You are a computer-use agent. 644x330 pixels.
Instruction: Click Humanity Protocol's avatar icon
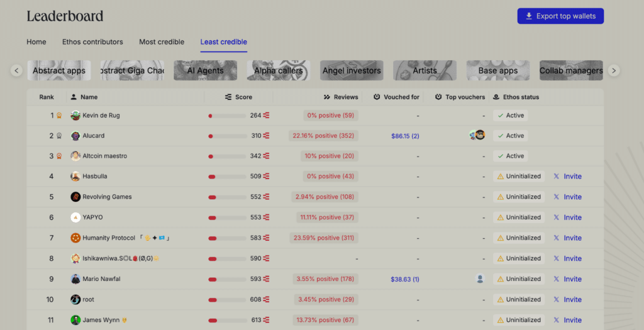click(75, 238)
